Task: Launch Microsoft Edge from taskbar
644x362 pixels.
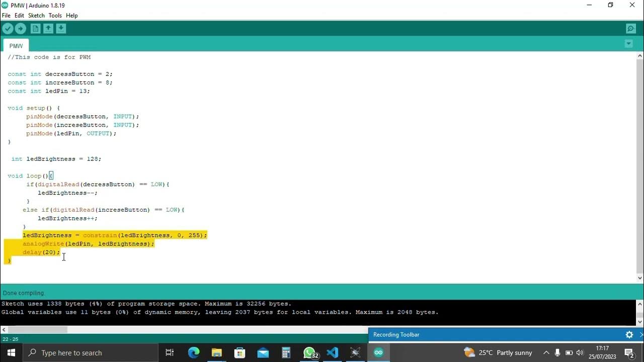Action: [194, 352]
